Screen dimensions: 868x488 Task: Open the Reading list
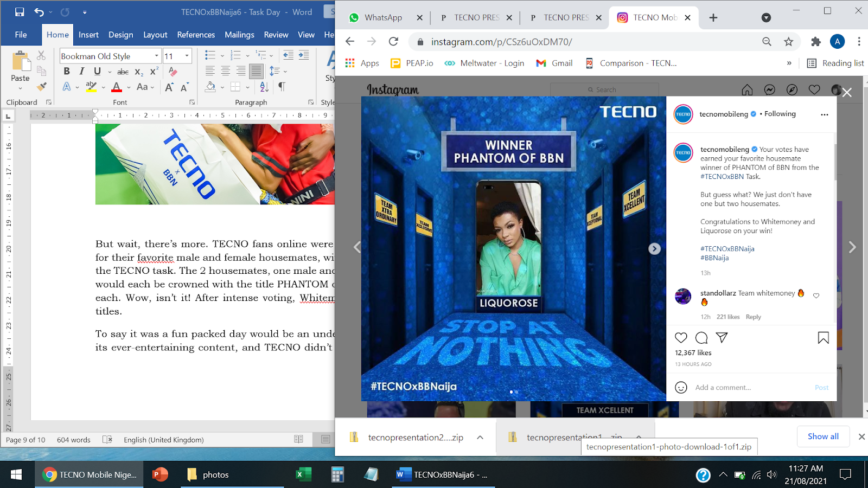point(835,63)
